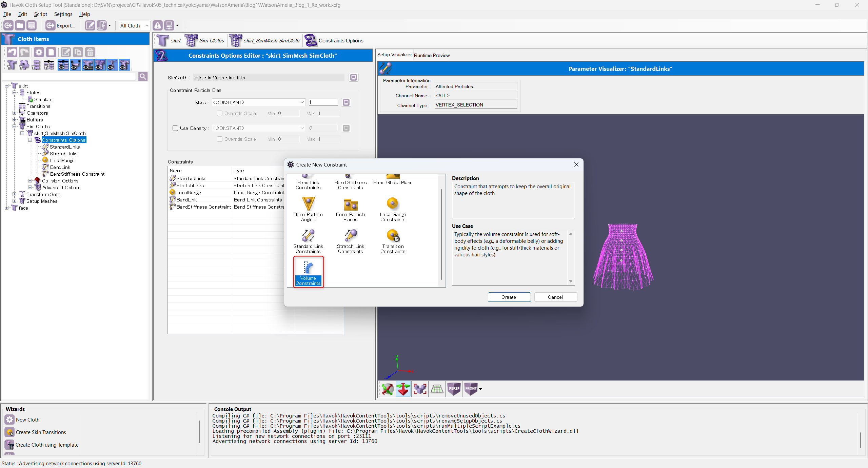Toggle the buffers visibility eye filter
The image size is (868, 468).
coord(88,65)
